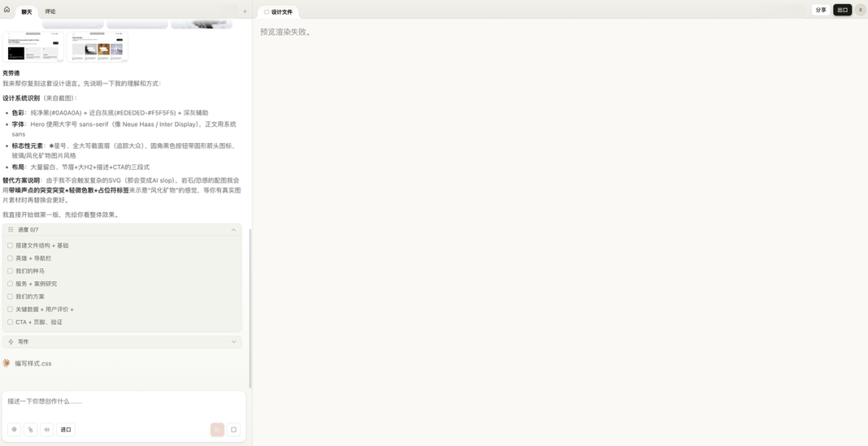
Task: Open the Case Studies screenshot thumbnail
Action: coord(97,47)
